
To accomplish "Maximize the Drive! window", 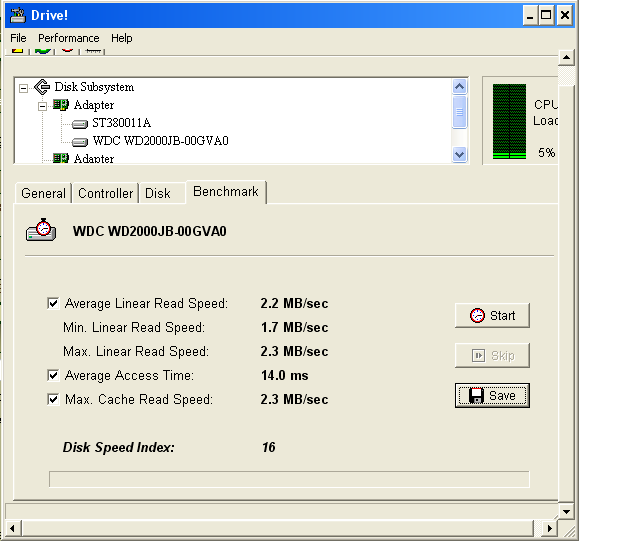I will (546, 16).
